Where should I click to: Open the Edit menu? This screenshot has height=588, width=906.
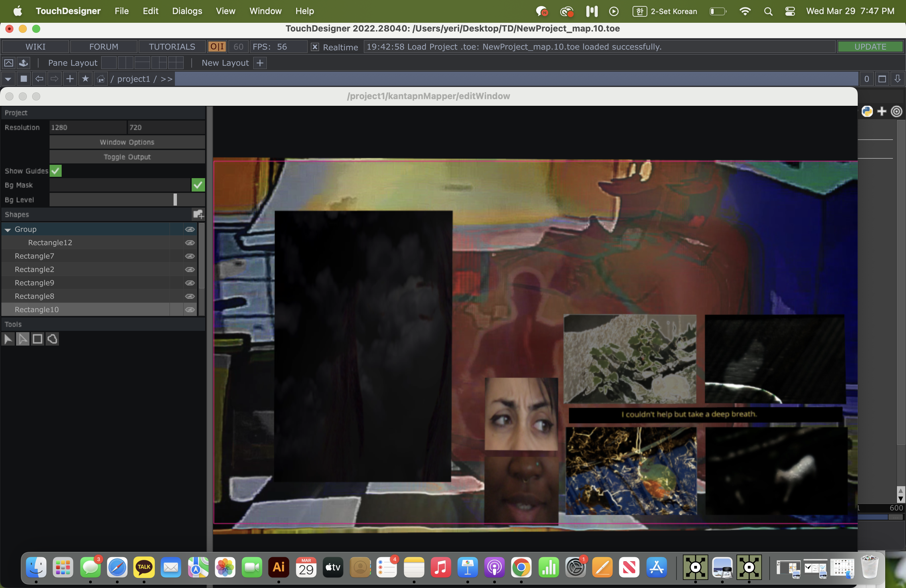(x=150, y=11)
